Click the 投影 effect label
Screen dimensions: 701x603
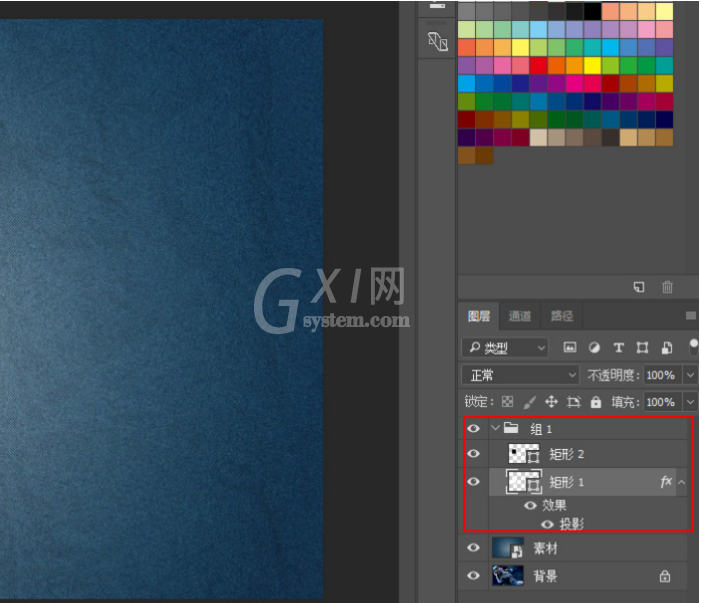pos(572,524)
